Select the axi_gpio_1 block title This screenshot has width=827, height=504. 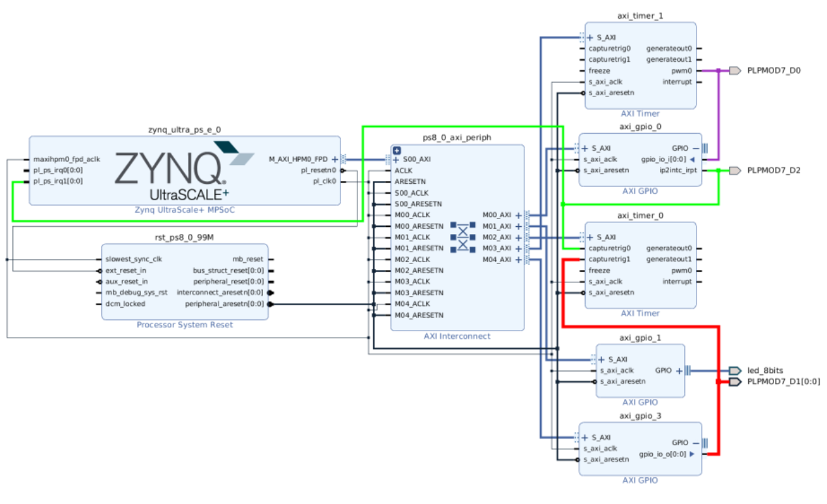pos(640,338)
